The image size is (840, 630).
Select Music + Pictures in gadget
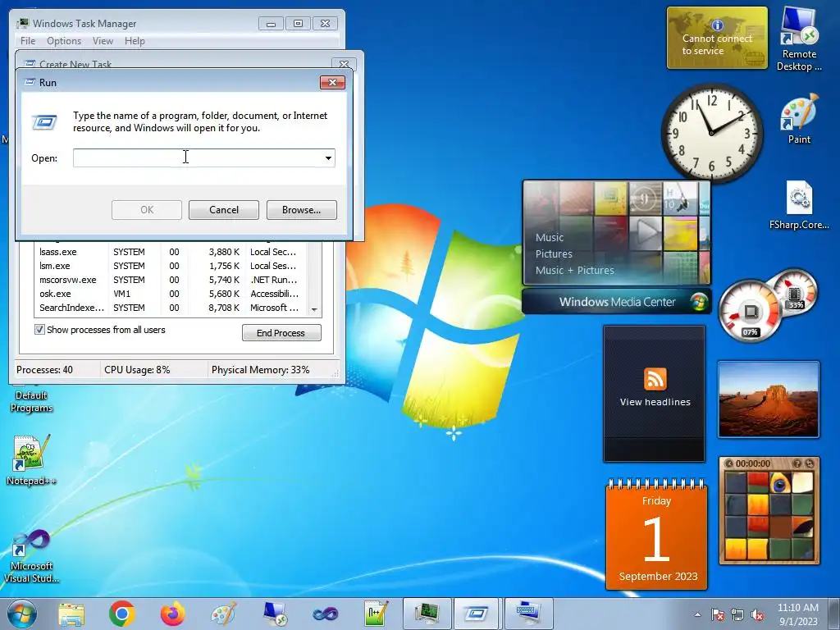click(x=574, y=270)
